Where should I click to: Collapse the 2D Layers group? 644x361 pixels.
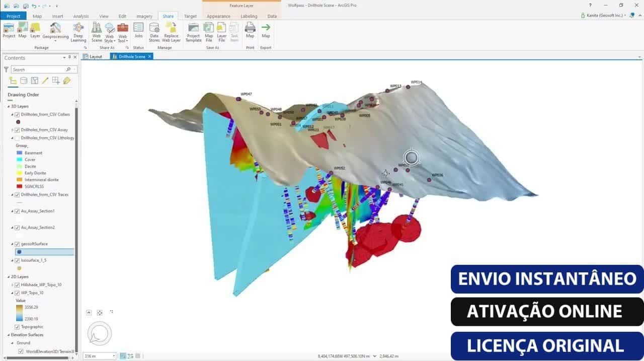coord(9,277)
